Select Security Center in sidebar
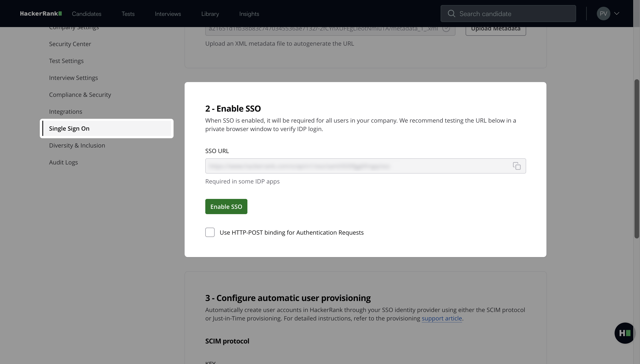This screenshot has height=364, width=640. pos(70,44)
